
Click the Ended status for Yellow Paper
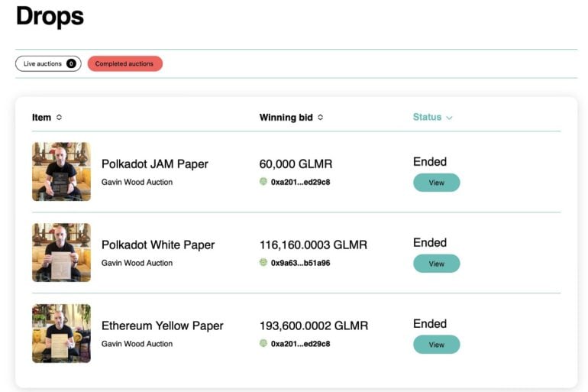pyautogui.click(x=430, y=324)
